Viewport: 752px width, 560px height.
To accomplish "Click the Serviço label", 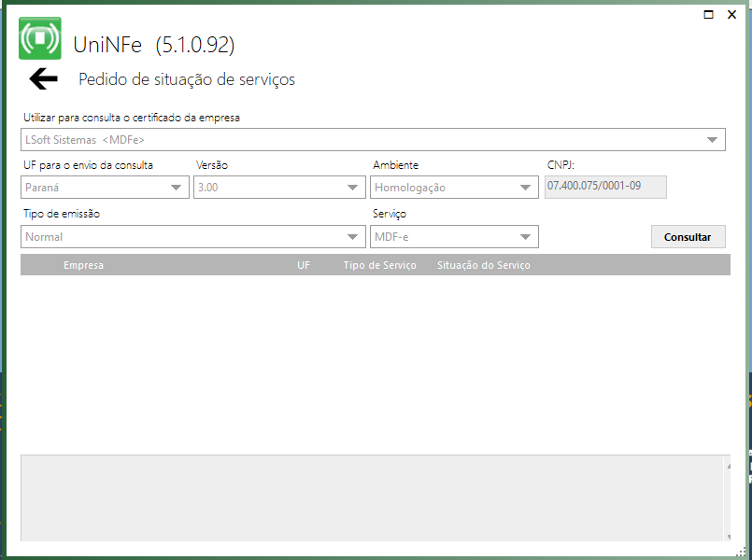I will click(390, 214).
